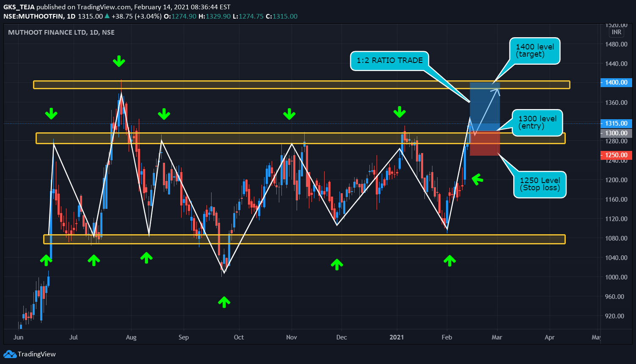Click the 1120.00 price axis label
This screenshot has height=364, width=636.
tap(616, 219)
